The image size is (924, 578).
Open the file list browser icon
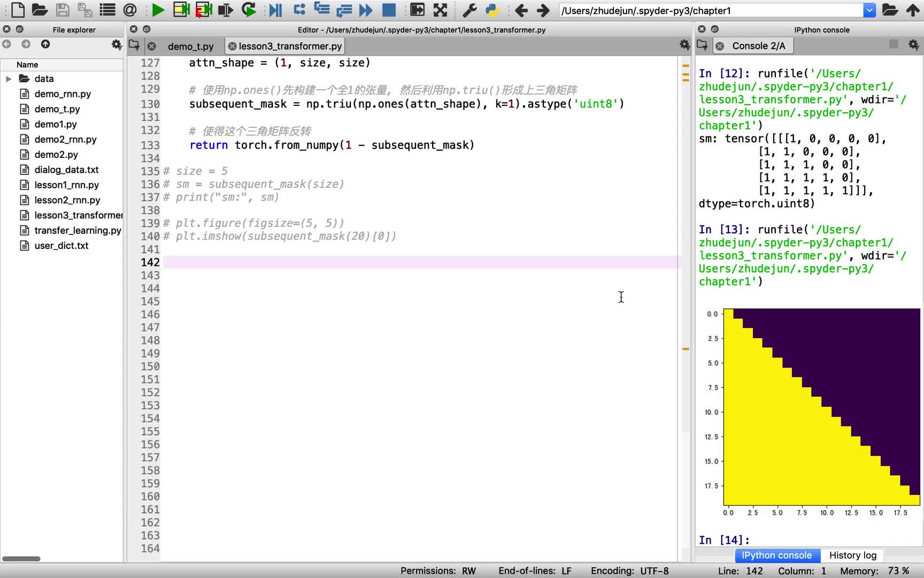click(107, 10)
